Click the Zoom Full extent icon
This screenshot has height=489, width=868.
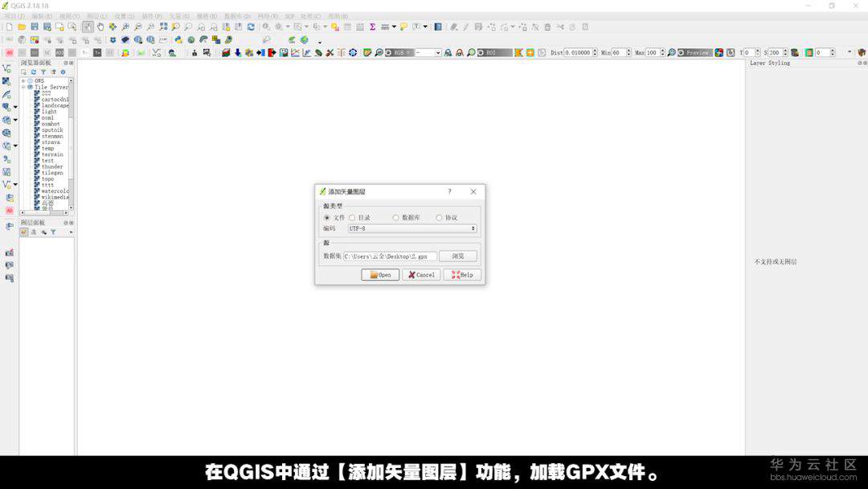point(162,27)
